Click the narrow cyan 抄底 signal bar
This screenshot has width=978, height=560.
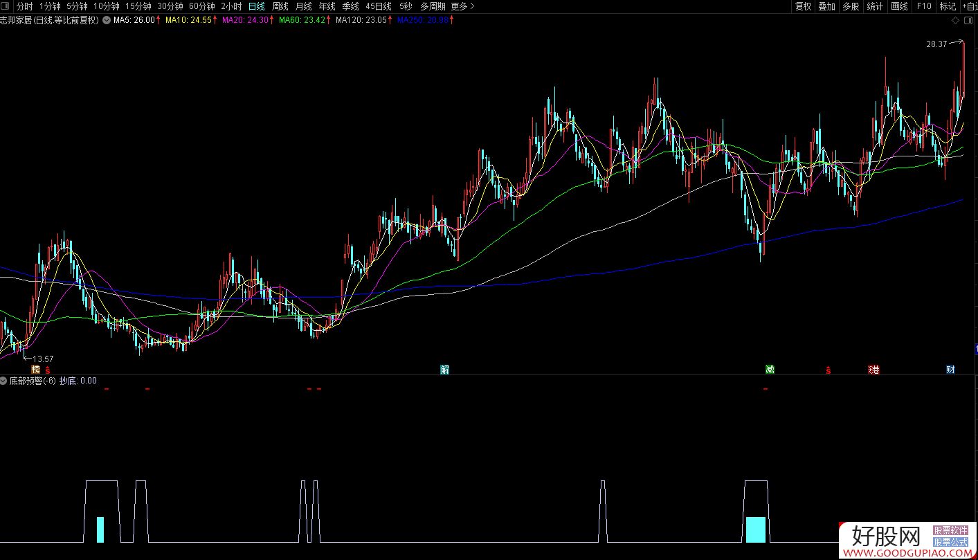click(100, 530)
